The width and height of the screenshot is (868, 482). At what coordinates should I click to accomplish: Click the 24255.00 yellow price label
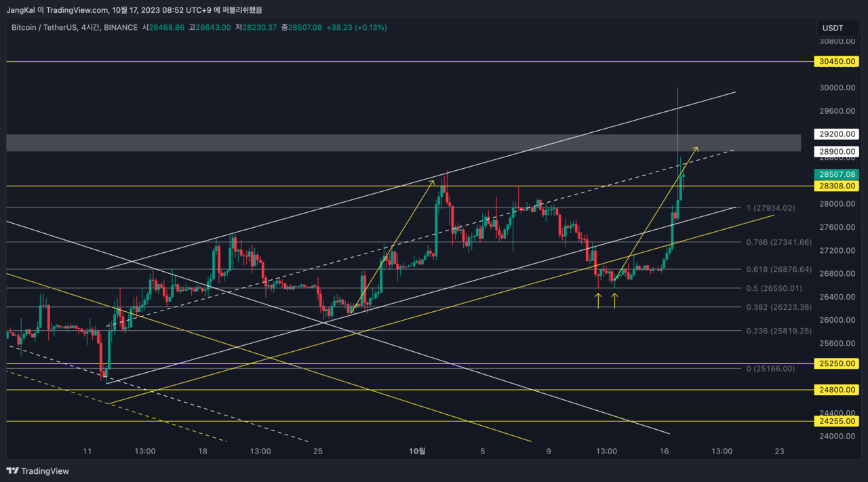pyautogui.click(x=839, y=421)
